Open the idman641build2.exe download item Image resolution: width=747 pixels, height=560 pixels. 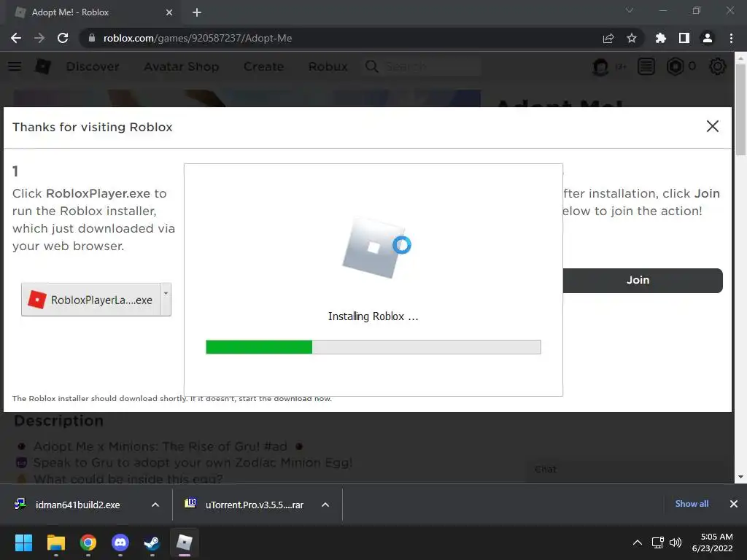pos(77,505)
